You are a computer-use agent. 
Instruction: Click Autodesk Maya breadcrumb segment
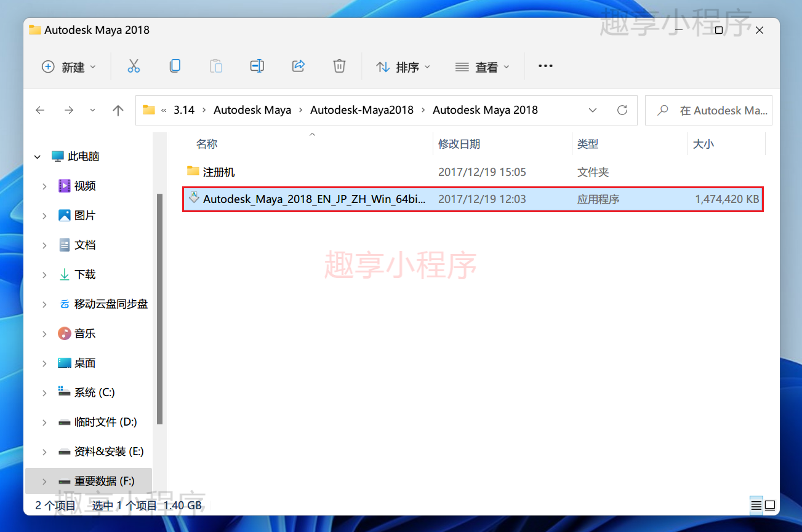252,110
